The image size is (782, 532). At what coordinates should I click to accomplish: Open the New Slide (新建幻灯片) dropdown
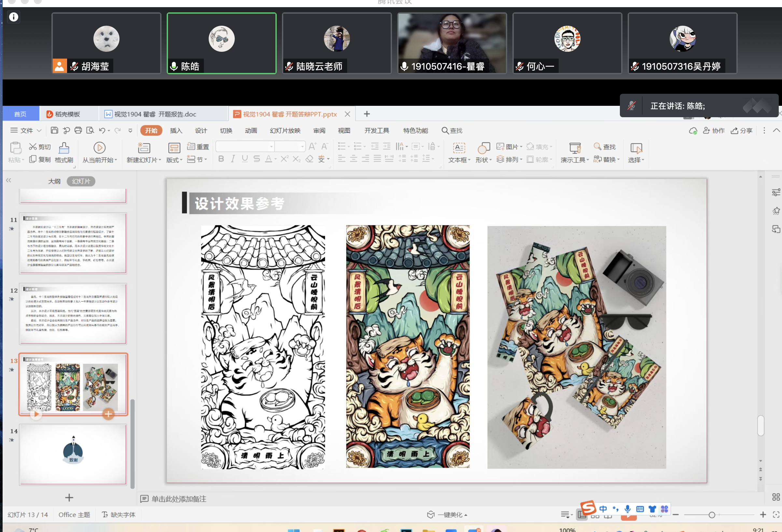144,160
